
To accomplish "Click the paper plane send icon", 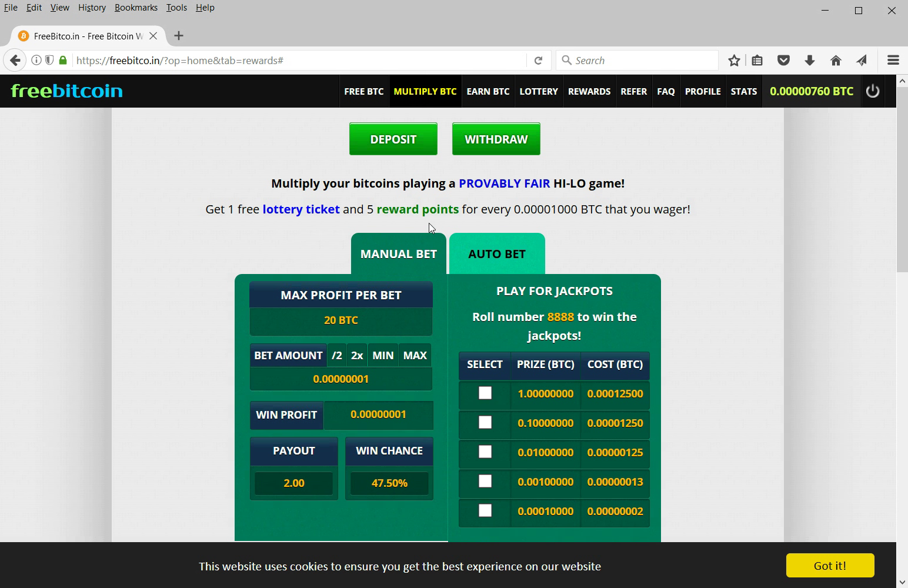I will click(862, 60).
